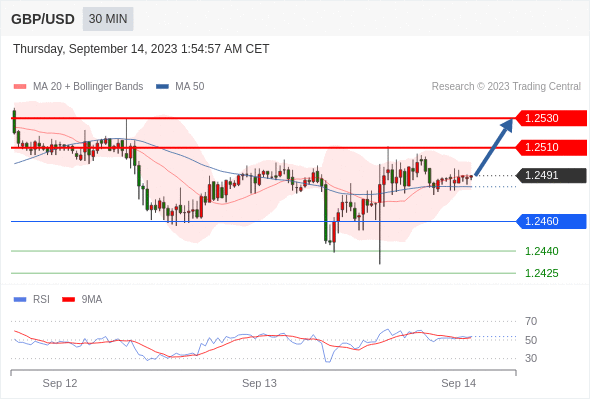Click the GBP/USD pair title

[43, 19]
